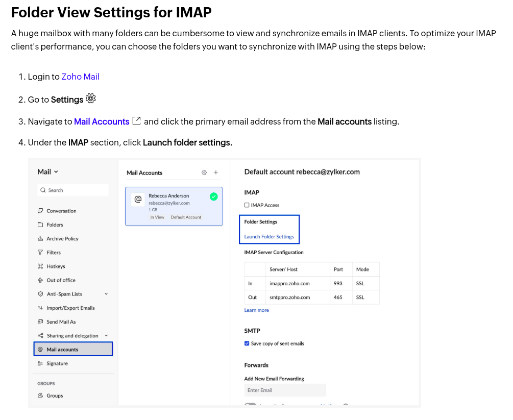513x420 pixels.
Task: Click smtppro.zoho.com server cell
Action: click(298, 298)
